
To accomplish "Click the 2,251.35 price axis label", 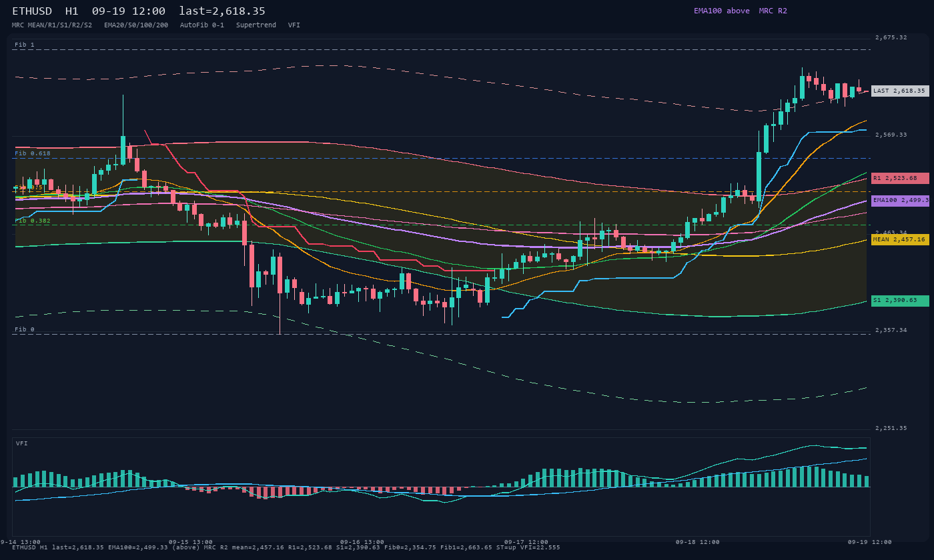I will click(x=891, y=428).
